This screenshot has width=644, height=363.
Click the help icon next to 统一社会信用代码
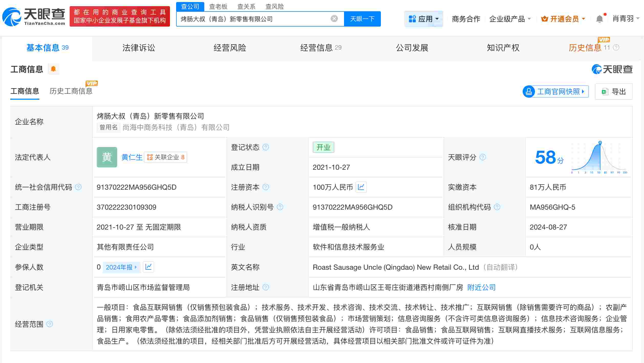[78, 187]
